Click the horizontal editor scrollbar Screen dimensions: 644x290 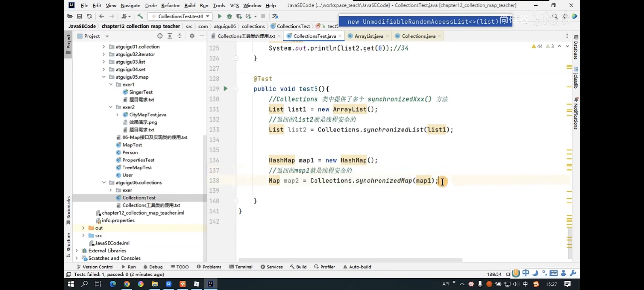click(x=350, y=260)
